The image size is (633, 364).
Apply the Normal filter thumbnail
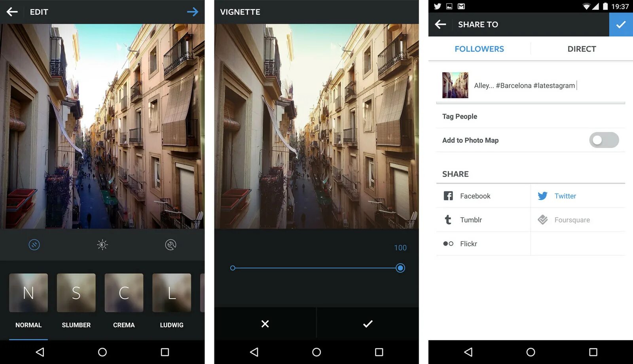[28, 293]
